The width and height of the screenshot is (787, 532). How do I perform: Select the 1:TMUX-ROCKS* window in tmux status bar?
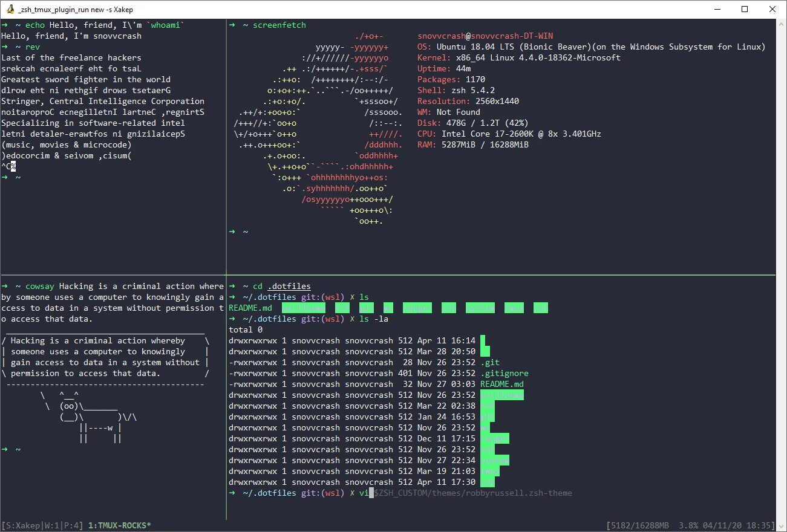[x=120, y=525]
